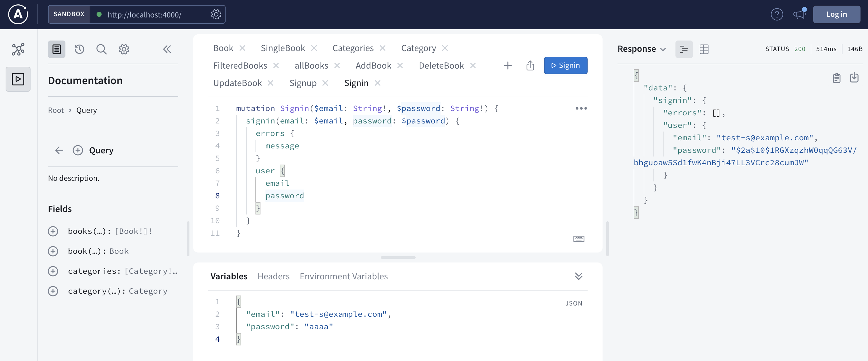Click the Root breadcrumb link
Image resolution: width=868 pixels, height=361 pixels.
point(55,110)
